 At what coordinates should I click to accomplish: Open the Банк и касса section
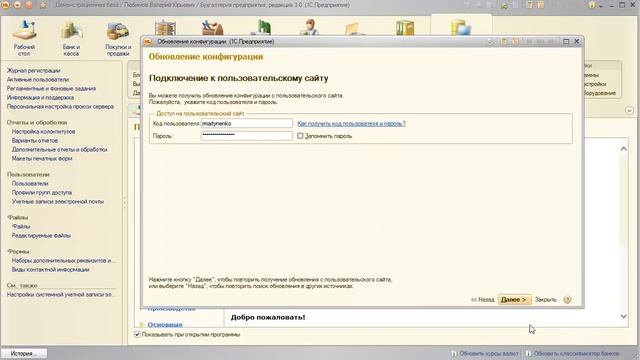click(71, 38)
